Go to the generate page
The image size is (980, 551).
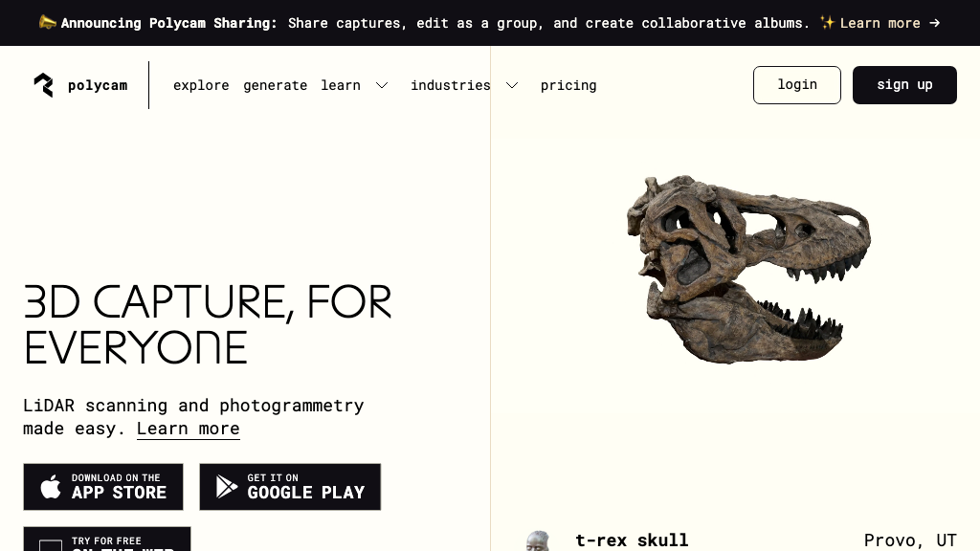[x=275, y=85]
